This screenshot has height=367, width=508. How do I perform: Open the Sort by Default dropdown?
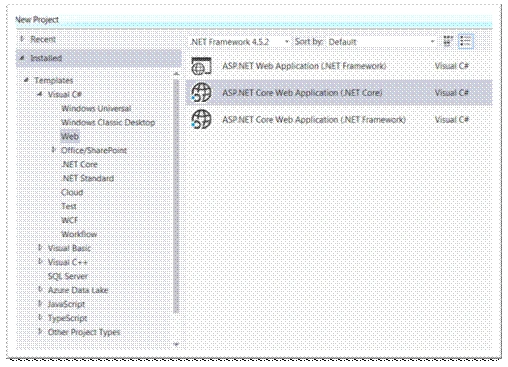pos(381,42)
